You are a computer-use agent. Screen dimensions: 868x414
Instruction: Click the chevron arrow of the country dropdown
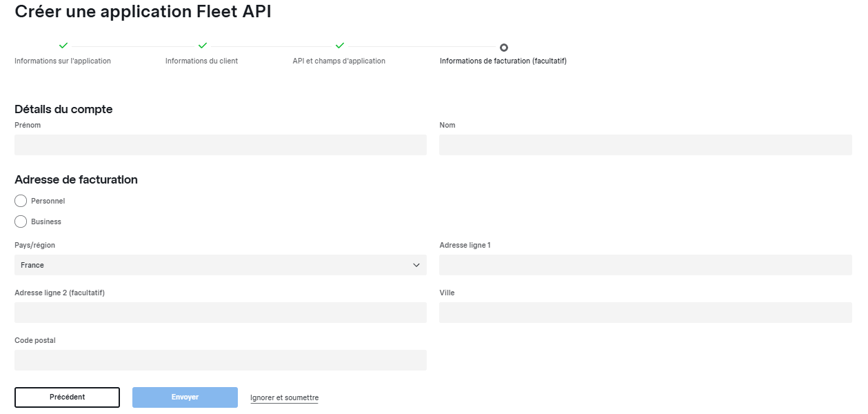416,265
